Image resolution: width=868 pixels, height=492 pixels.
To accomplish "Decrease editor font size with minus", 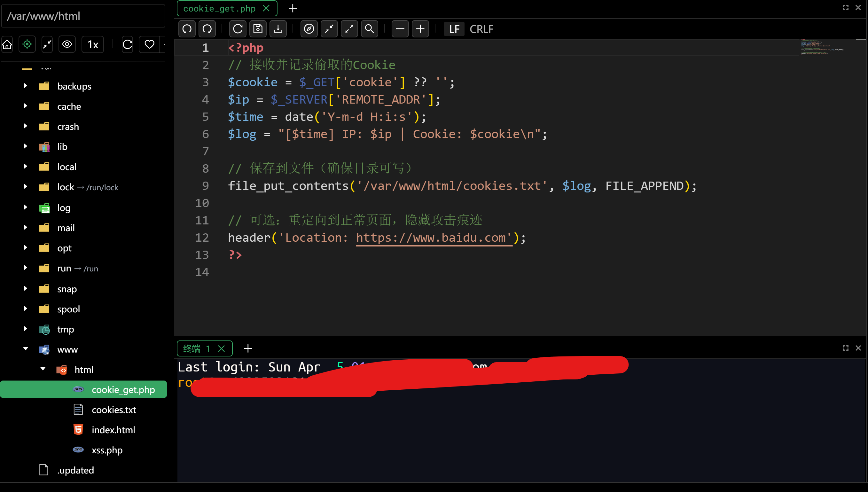I will pos(400,29).
